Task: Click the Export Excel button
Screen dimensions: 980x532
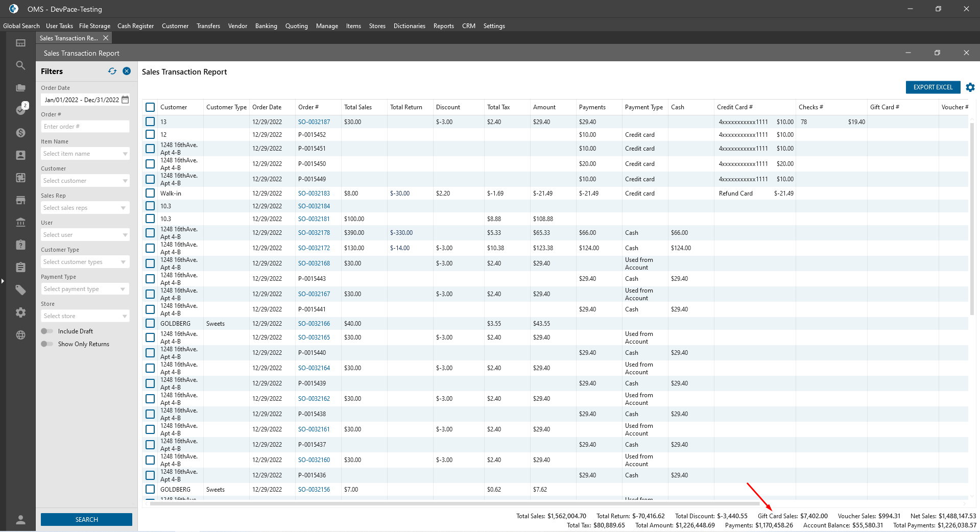Action: tap(933, 87)
